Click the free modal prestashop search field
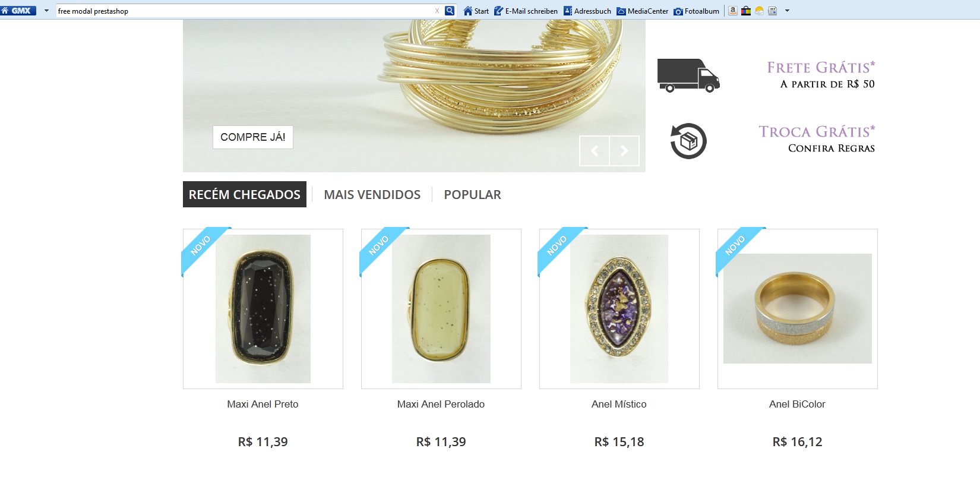 click(244, 11)
